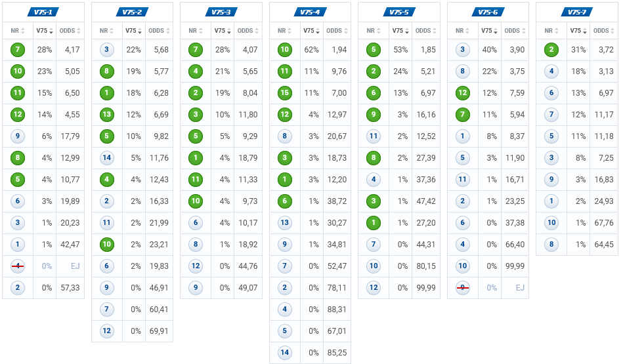
Task: Sort V75-3 by V75 percentage column
Action: (x=221, y=31)
